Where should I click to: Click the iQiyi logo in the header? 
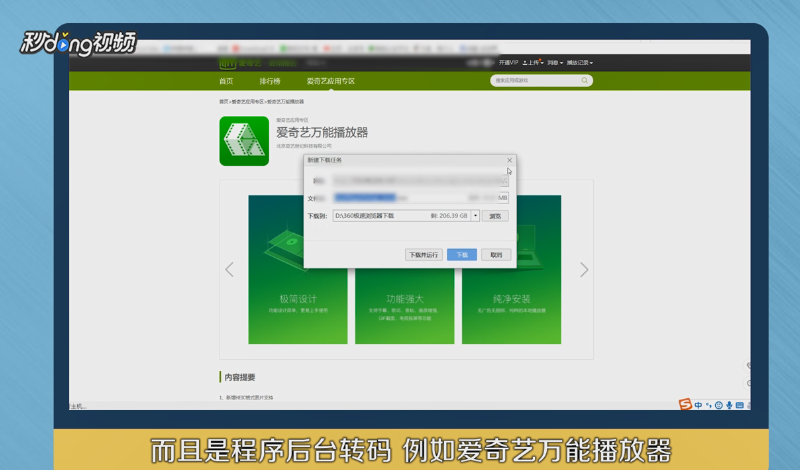click(240, 63)
